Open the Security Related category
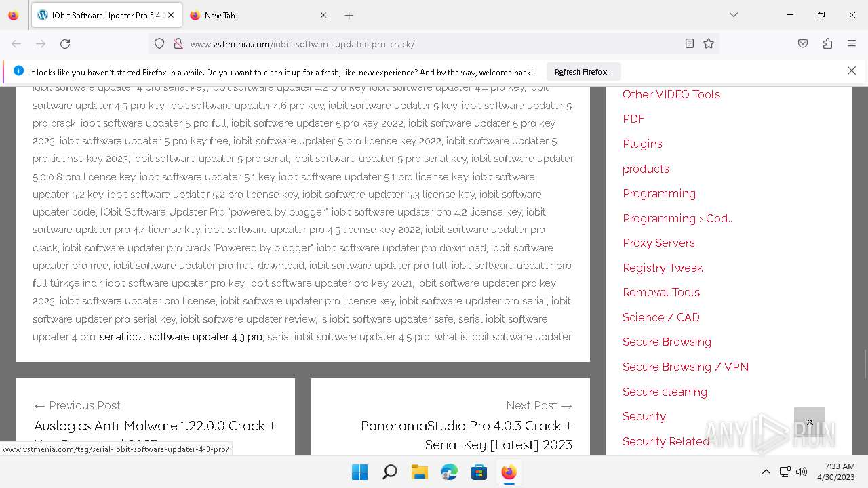The width and height of the screenshot is (868, 488). pyautogui.click(x=666, y=441)
